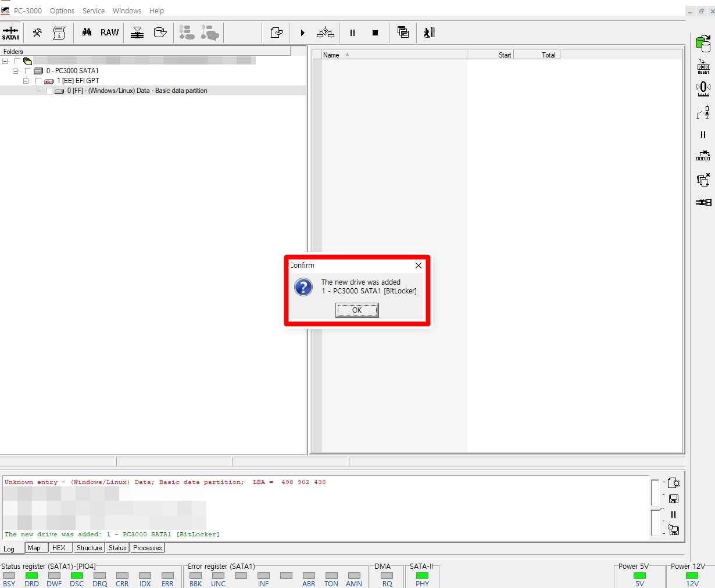
Task: Tick the checkbox on the root folder row
Action: (x=17, y=61)
